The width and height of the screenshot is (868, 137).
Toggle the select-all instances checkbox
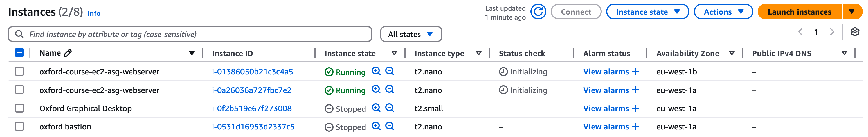point(19,53)
